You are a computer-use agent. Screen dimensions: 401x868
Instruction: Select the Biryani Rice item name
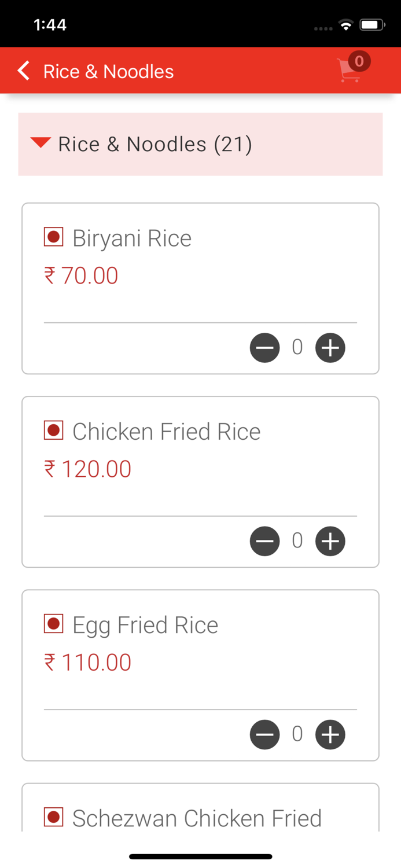pos(131,238)
